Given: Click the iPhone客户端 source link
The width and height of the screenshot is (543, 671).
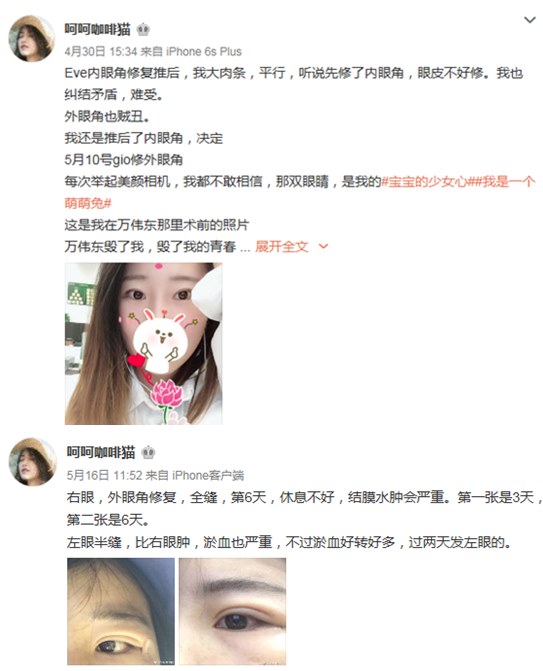Looking at the screenshot, I should point(208,475).
